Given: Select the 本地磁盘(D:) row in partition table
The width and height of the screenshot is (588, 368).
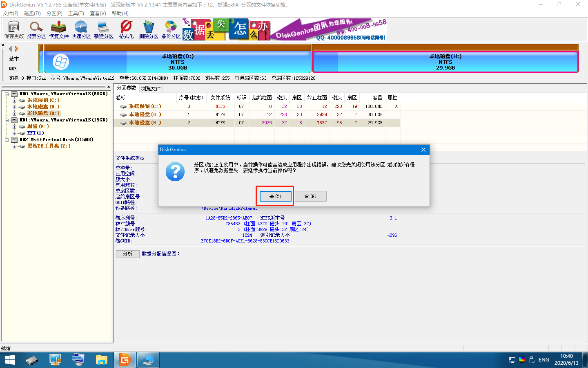Looking at the screenshot, I should point(257,114).
